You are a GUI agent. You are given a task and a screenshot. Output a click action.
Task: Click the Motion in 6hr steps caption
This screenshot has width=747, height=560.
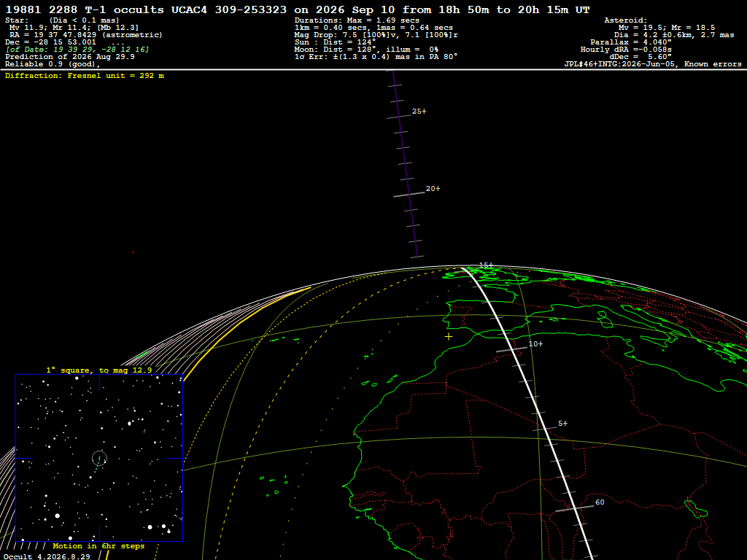[98, 545]
